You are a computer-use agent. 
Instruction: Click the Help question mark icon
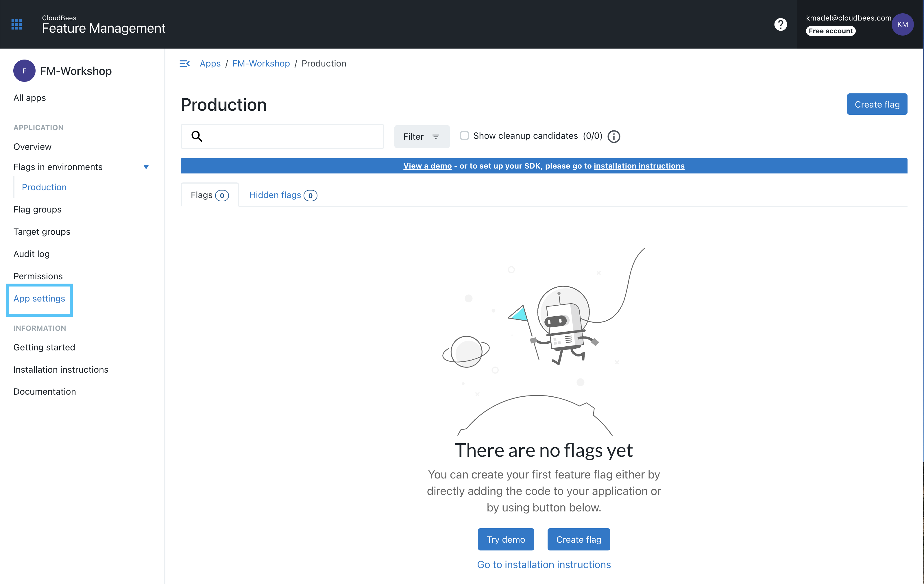tap(781, 24)
